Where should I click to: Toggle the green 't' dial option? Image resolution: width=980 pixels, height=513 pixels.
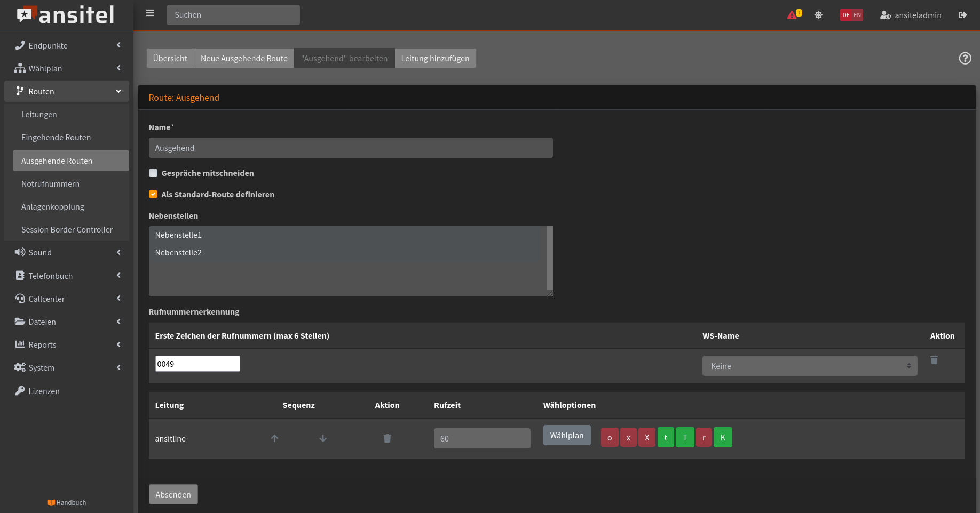[665, 437]
